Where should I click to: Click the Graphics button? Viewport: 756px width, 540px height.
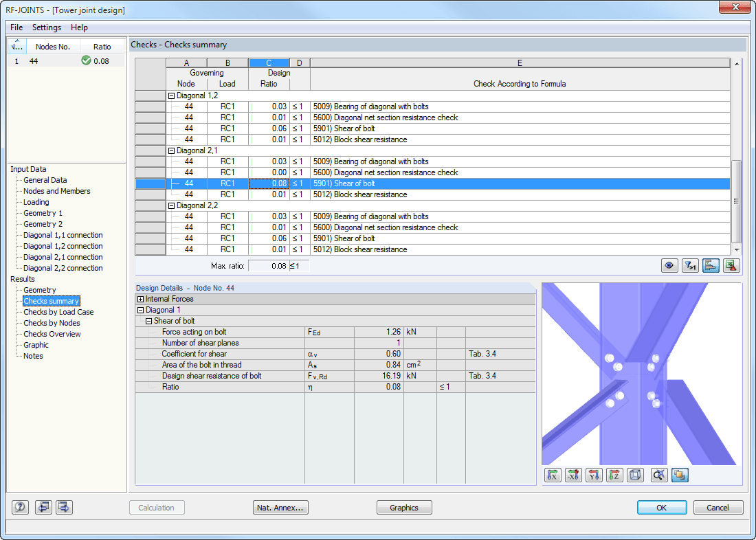[404, 508]
